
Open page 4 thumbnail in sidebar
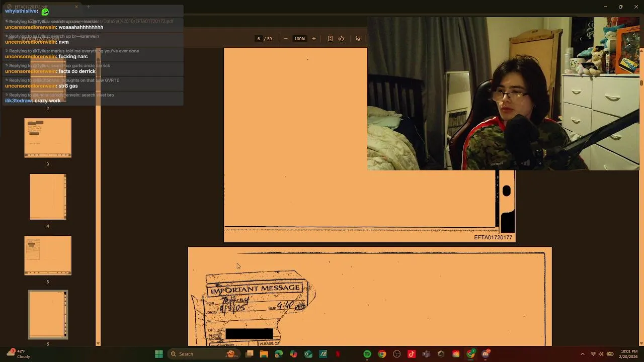coord(48,197)
